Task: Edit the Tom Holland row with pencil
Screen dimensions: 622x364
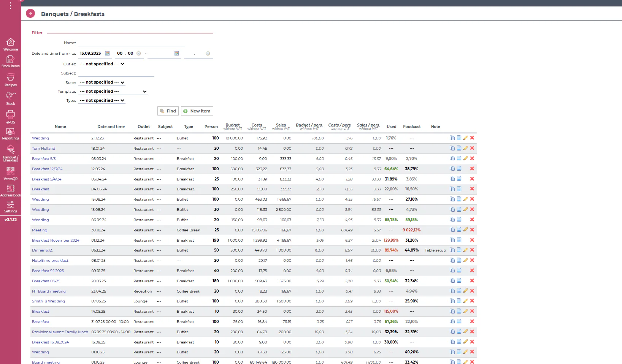Action: pyautogui.click(x=466, y=148)
